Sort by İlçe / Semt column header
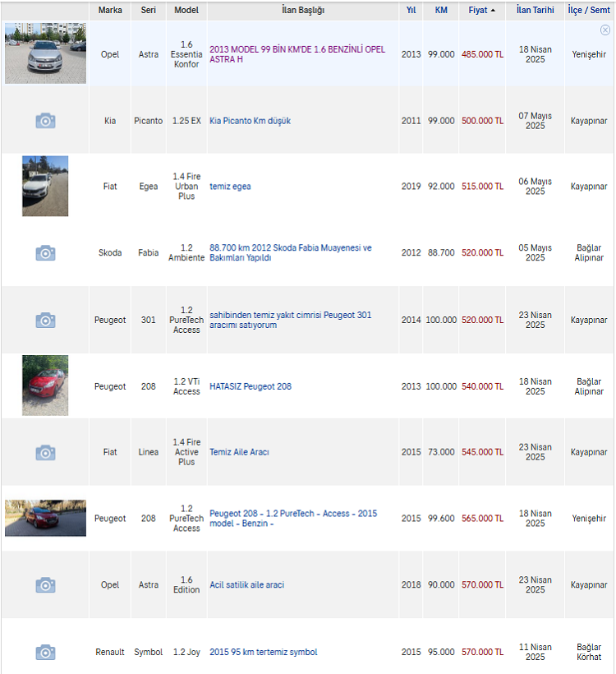 tap(589, 11)
